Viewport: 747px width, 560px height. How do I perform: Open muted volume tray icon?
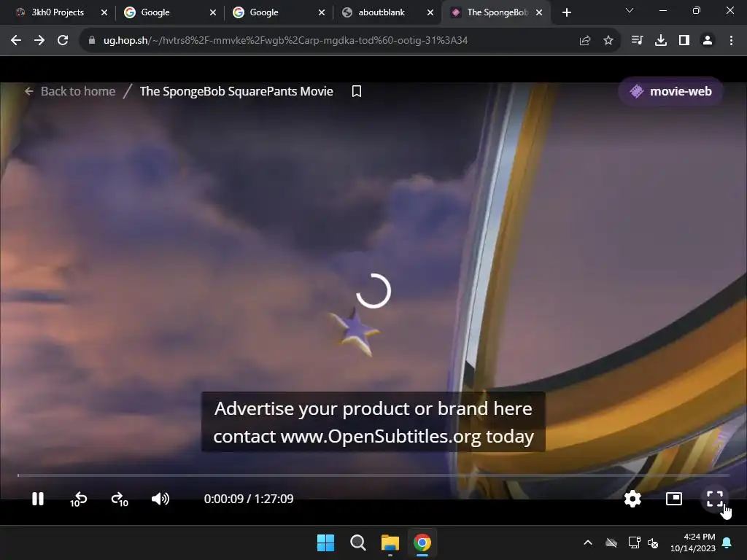click(653, 542)
